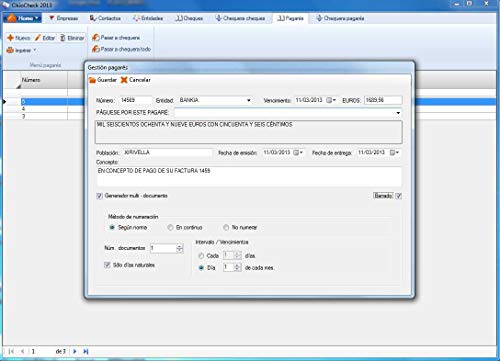
Task: Click the Editar pencil icon
Action: [x=38, y=38]
